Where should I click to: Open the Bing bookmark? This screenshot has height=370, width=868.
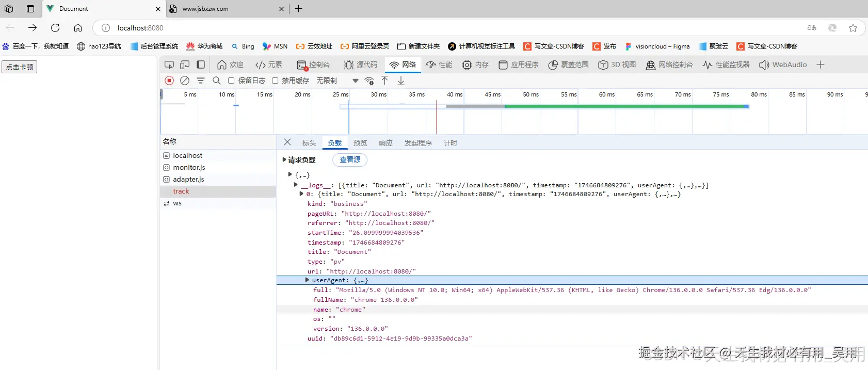click(x=243, y=46)
